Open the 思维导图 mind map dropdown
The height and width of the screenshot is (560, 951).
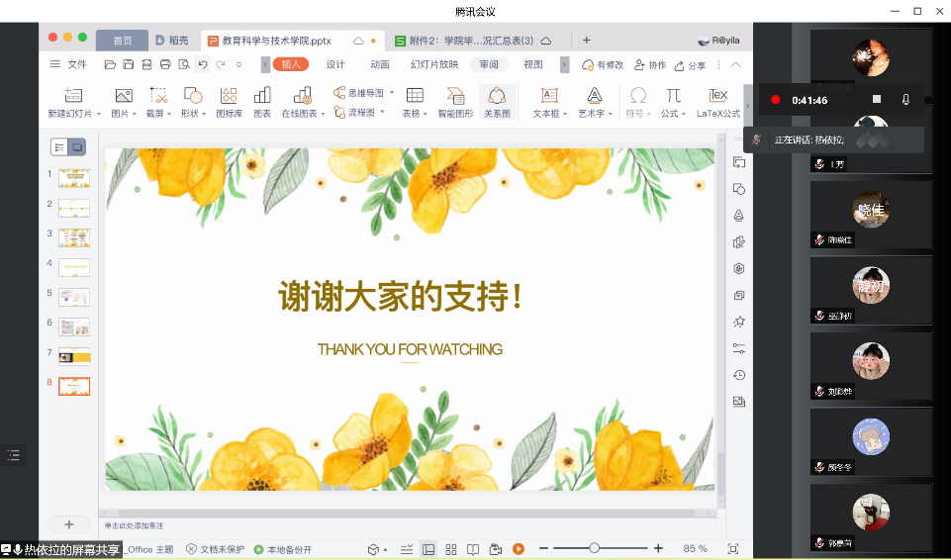pyautogui.click(x=391, y=93)
